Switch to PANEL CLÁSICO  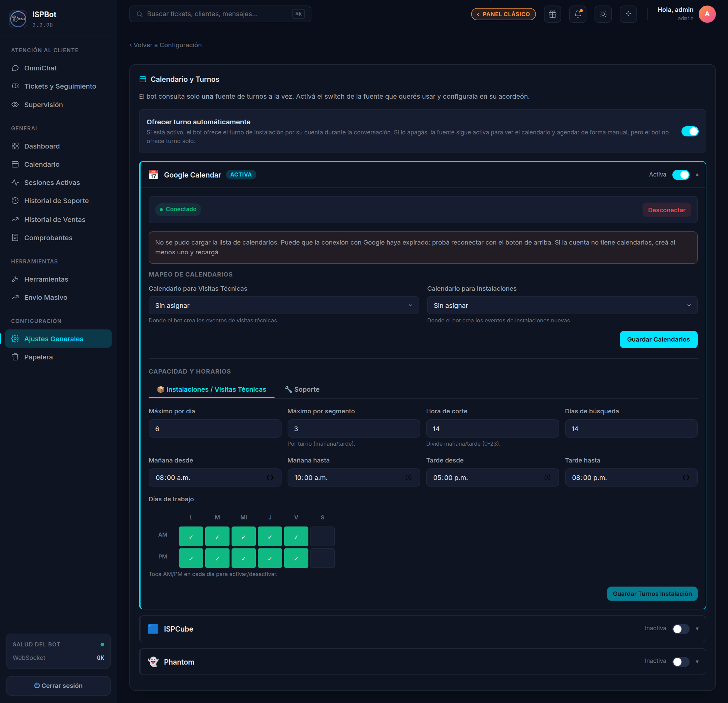pyautogui.click(x=503, y=14)
